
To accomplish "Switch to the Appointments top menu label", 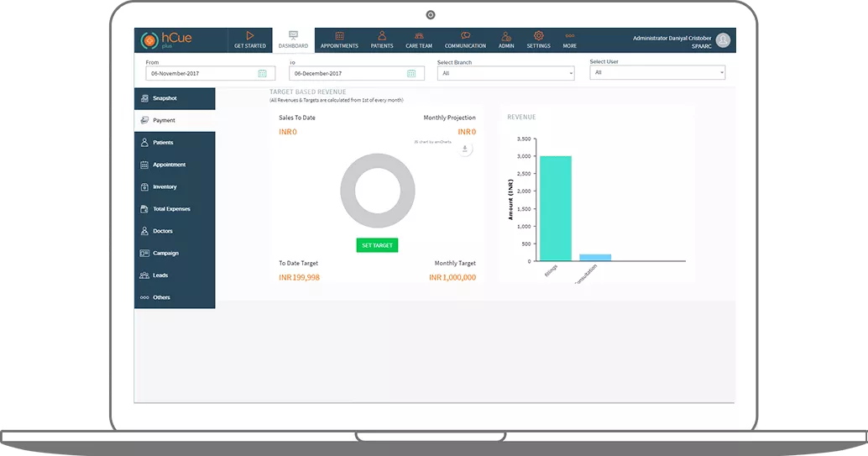I will (339, 46).
